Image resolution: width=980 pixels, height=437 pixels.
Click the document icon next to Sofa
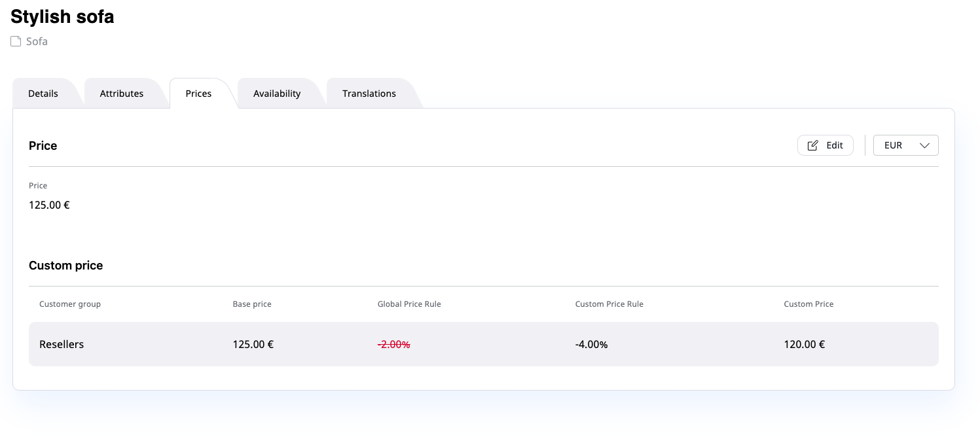pyautogui.click(x=15, y=41)
